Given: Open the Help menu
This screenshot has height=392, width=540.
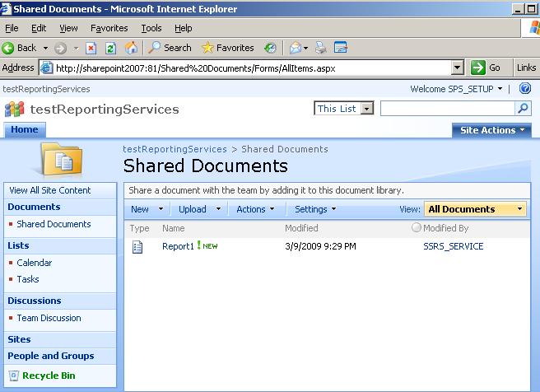Looking at the screenshot, I should click(x=184, y=28).
